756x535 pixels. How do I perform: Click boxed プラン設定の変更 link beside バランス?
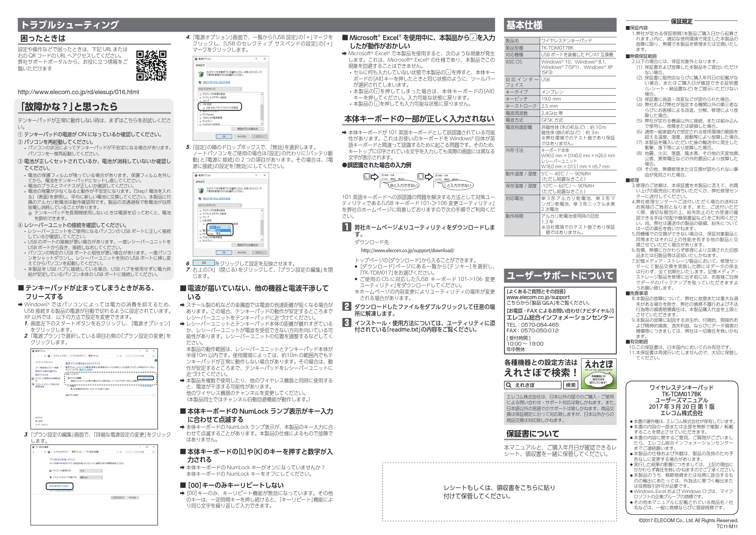146,378
